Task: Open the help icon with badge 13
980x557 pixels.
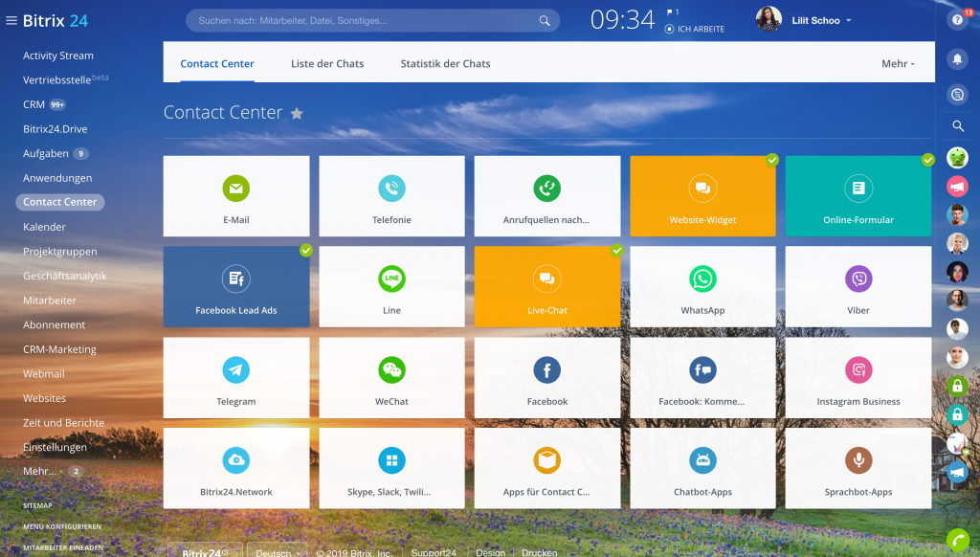Action: [957, 20]
